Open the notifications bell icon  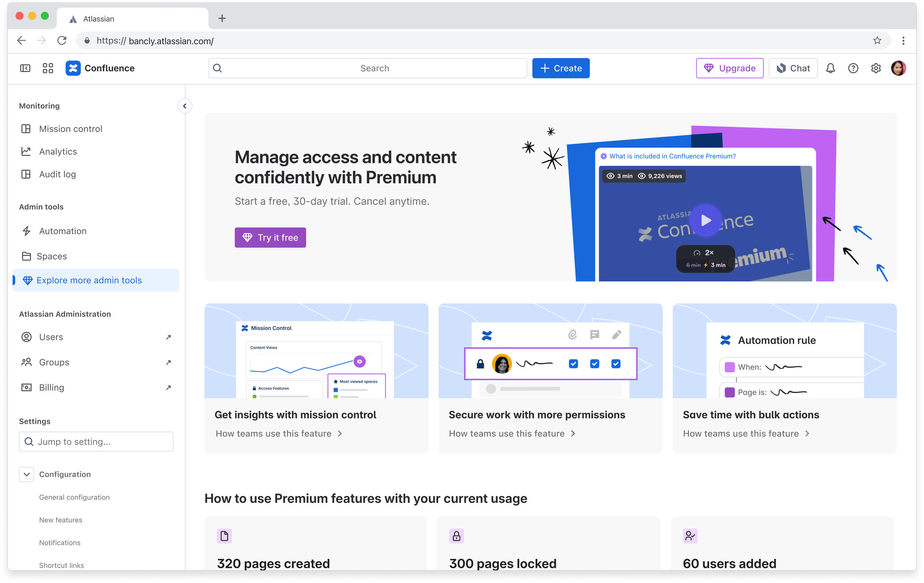coord(830,68)
